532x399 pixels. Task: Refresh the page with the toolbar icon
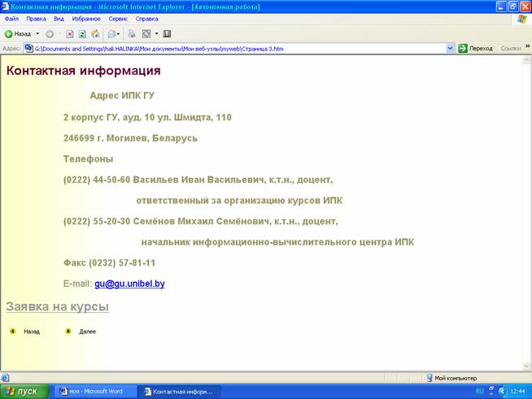coord(83,34)
